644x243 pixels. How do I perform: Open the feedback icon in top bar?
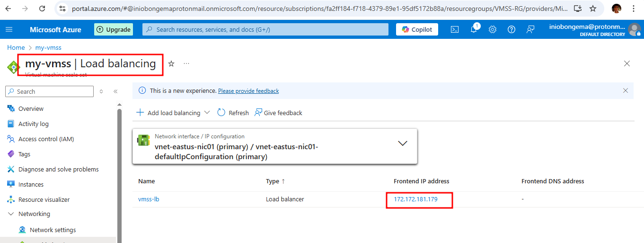pyautogui.click(x=530, y=29)
